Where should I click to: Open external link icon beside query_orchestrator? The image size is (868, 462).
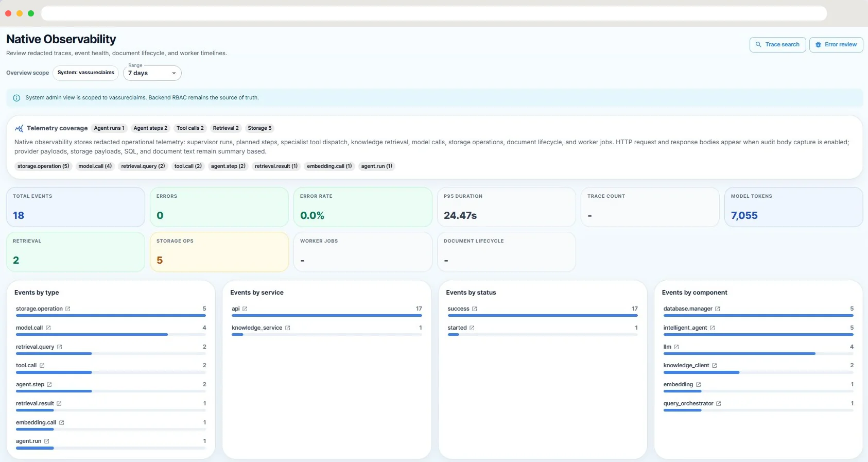pyautogui.click(x=719, y=404)
